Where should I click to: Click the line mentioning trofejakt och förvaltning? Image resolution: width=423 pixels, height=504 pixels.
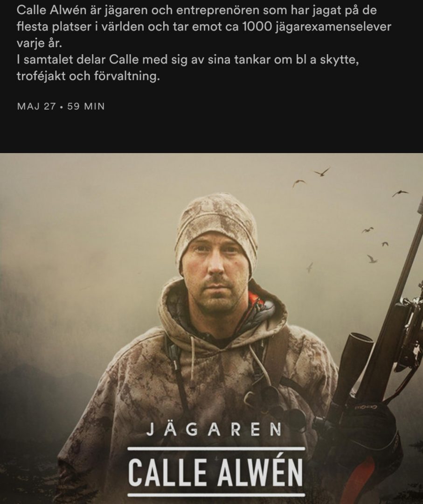(x=88, y=76)
